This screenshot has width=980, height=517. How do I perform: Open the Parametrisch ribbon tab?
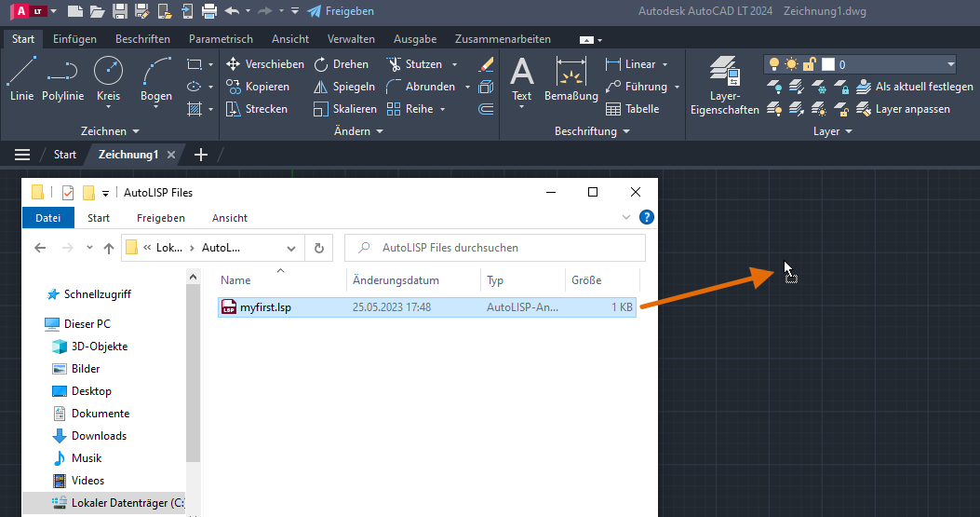(x=221, y=39)
